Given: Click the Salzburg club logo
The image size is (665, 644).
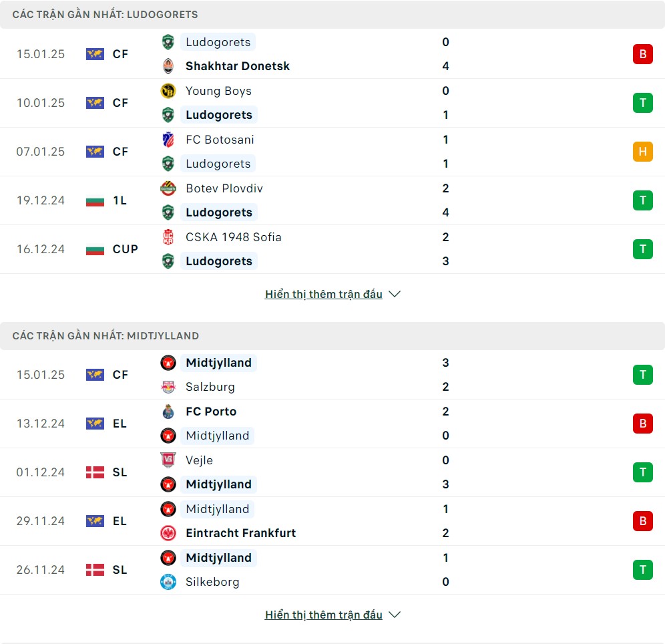Looking at the screenshot, I should click(x=168, y=387).
